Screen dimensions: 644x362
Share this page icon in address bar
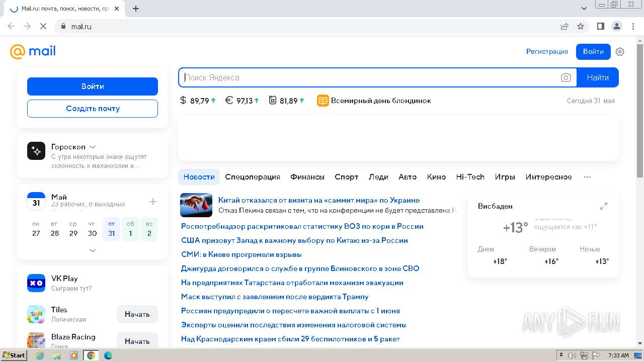coord(565,26)
